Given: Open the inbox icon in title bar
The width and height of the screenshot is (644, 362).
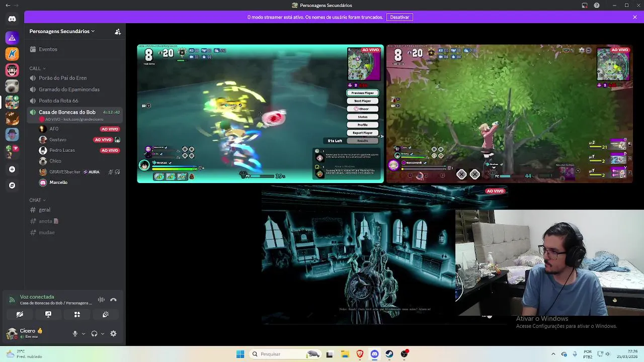Looking at the screenshot, I should point(585,5).
